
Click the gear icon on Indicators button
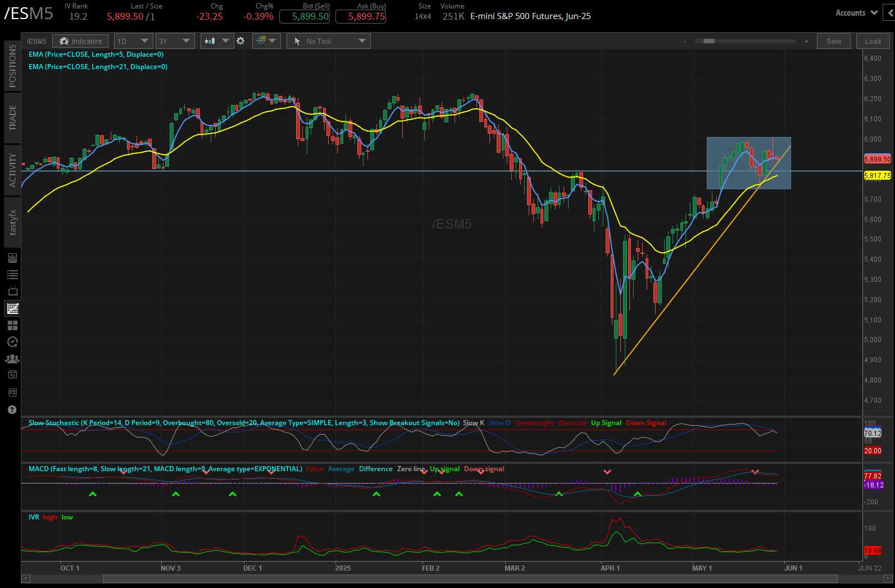tap(63, 41)
